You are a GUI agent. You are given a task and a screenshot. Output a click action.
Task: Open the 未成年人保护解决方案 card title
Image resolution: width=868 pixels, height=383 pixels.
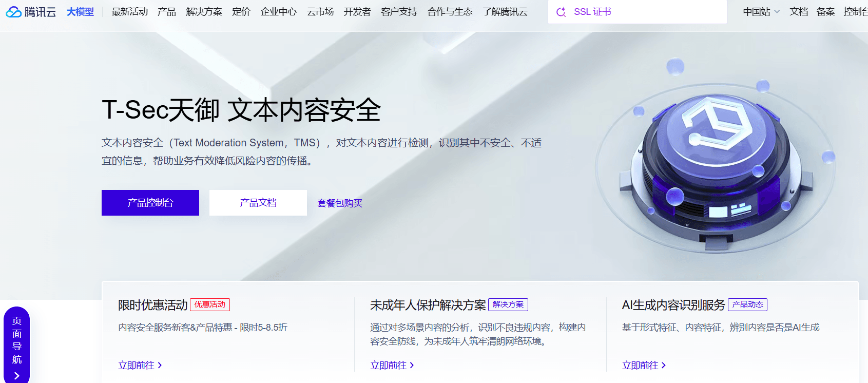[x=428, y=305]
